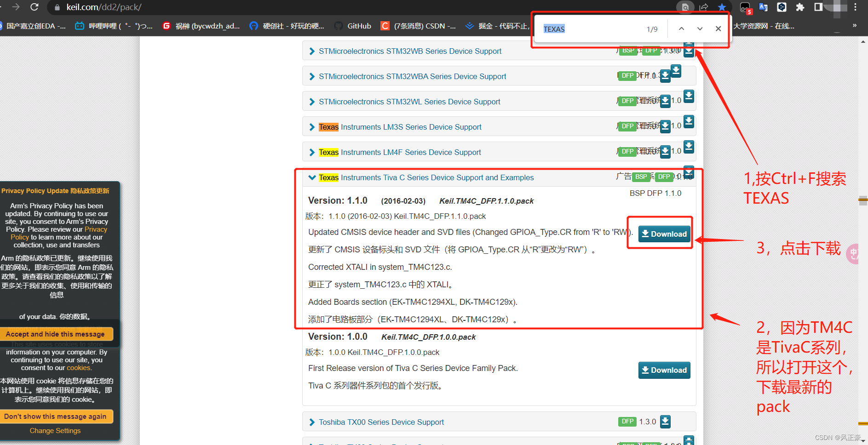Viewport: 868px width, 445px height.
Task: Toggle the browser side panel icon
Action: click(x=818, y=7)
